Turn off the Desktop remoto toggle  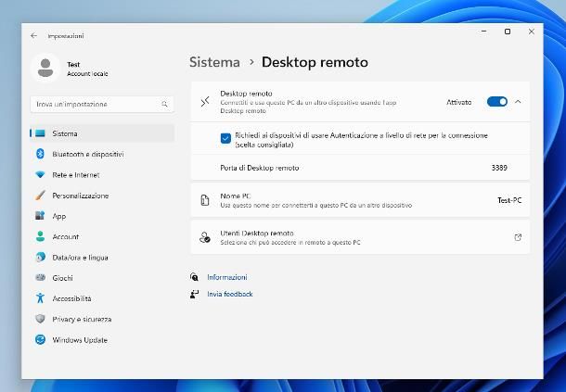click(x=497, y=102)
